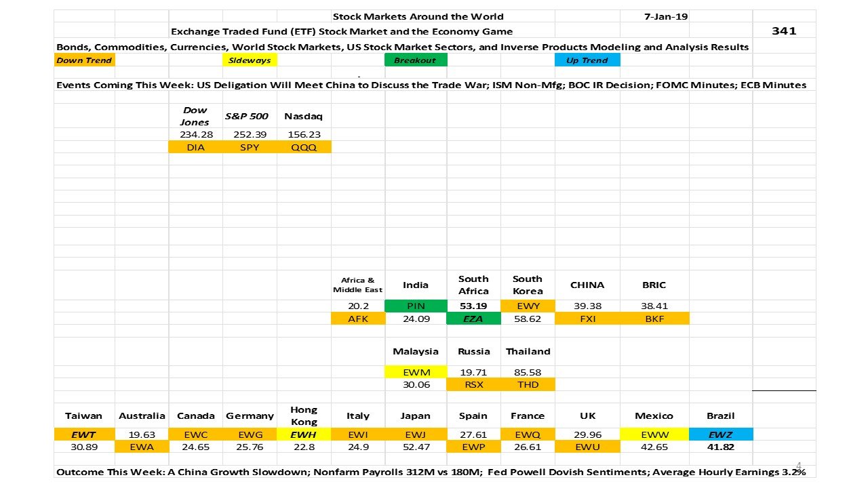Select the blue Up Trend legend cell
This screenshot has height=488, width=868.
click(586, 60)
